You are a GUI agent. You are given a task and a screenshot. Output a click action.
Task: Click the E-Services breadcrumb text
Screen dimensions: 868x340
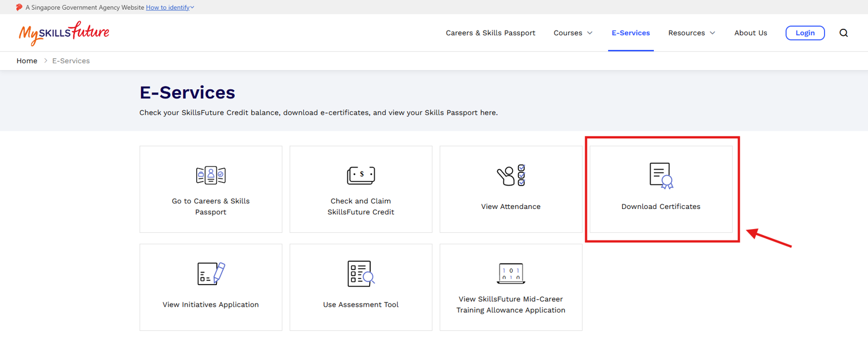pyautogui.click(x=71, y=61)
